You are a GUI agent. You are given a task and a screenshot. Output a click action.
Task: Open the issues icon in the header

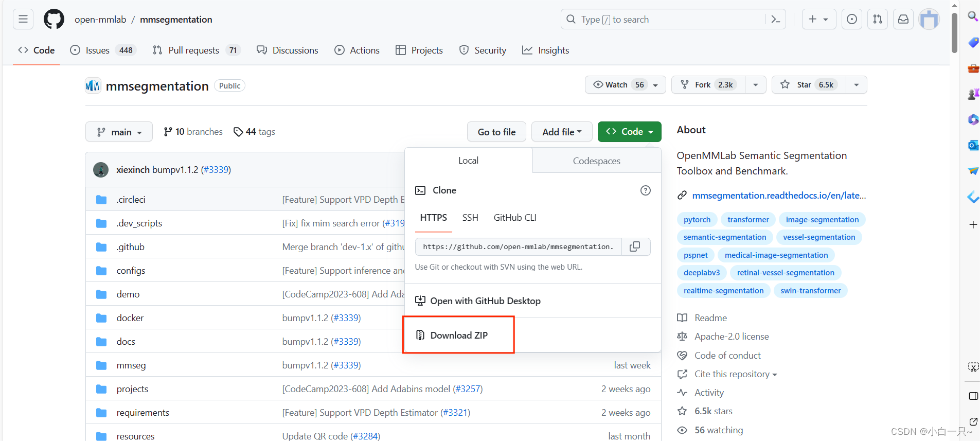(x=852, y=20)
